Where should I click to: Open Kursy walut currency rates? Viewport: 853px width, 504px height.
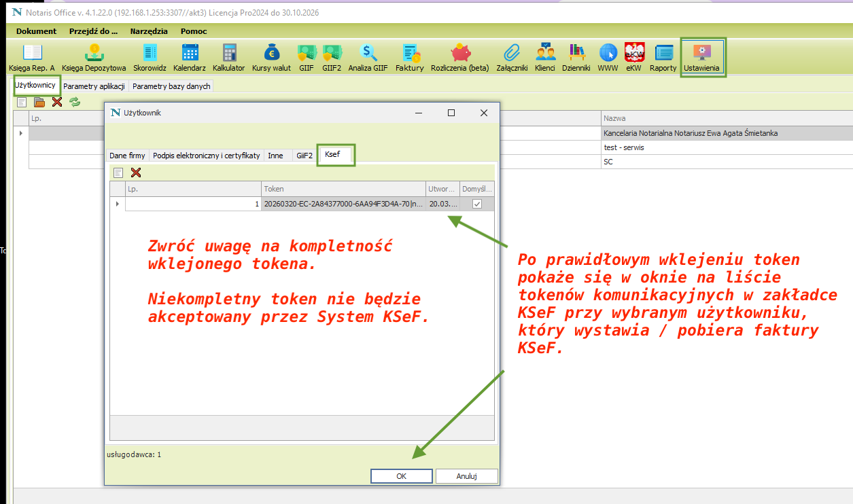tap(271, 57)
